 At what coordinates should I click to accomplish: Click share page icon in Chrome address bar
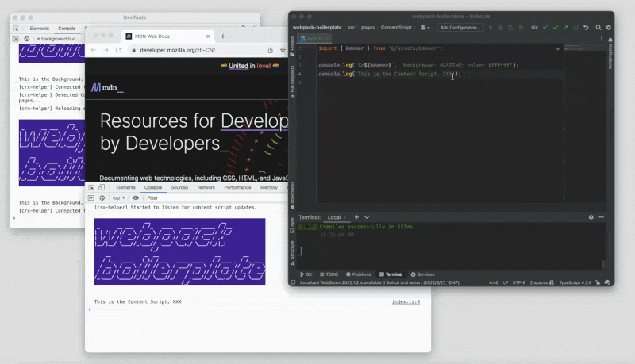point(270,50)
